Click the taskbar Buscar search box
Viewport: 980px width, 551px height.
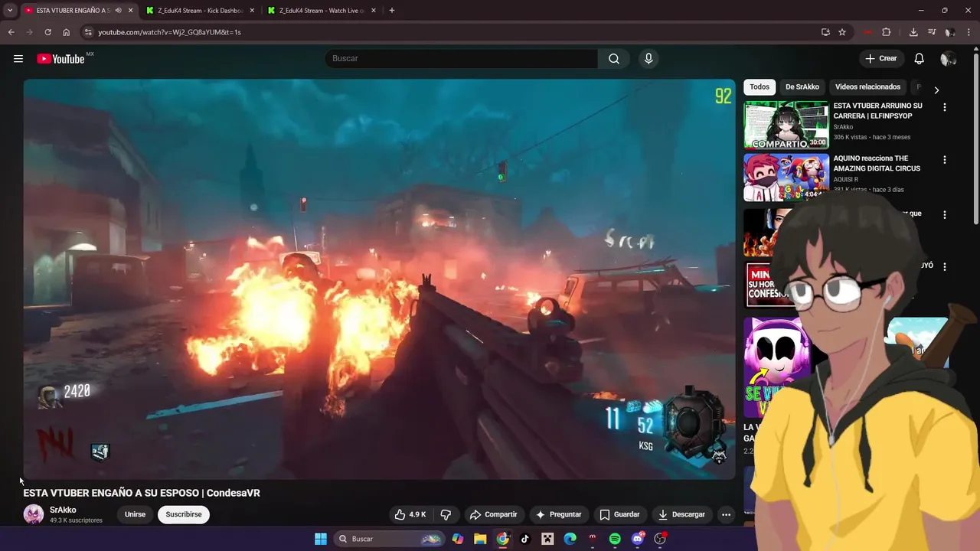click(x=390, y=539)
